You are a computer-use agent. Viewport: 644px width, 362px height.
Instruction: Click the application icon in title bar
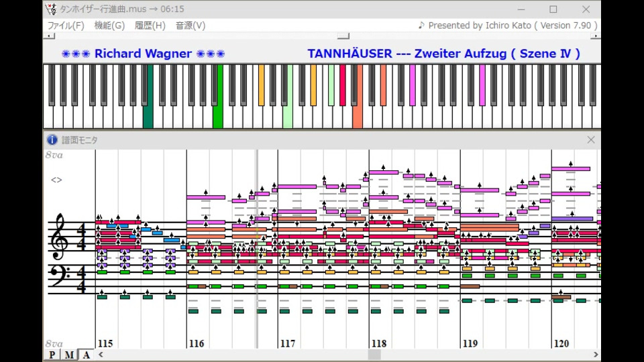point(51,9)
